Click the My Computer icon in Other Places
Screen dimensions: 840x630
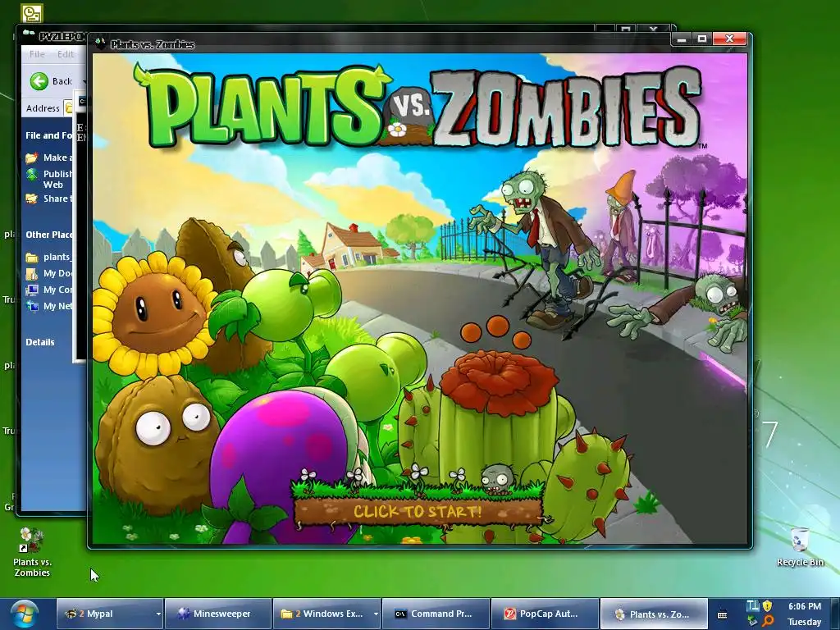point(32,290)
